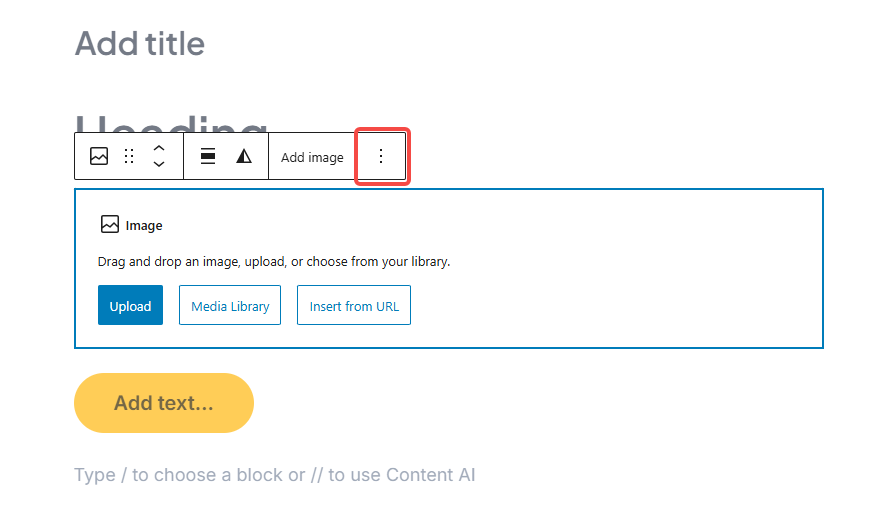This screenshot has height=525, width=893.
Task: Move the block down with the down chevron
Action: click(159, 165)
